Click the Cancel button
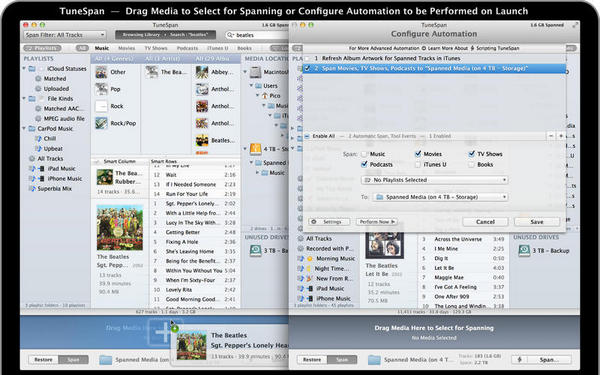 [x=485, y=222]
